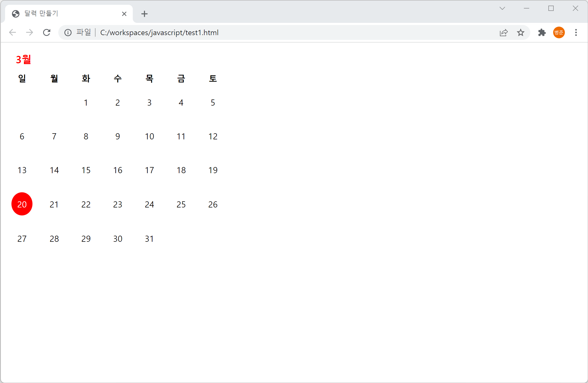Click the 토 weekday header
Screen dimensions: 588x383
click(213, 78)
